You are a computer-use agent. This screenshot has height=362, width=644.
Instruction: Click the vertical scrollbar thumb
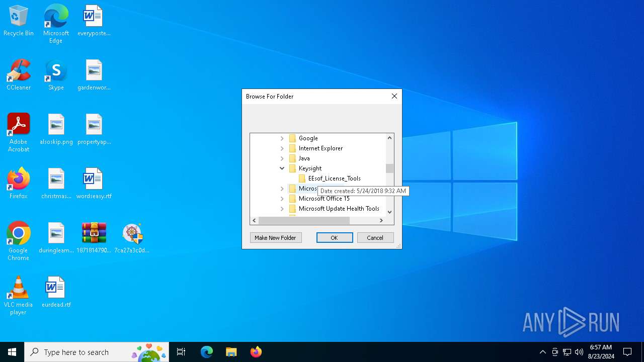pyautogui.click(x=389, y=168)
